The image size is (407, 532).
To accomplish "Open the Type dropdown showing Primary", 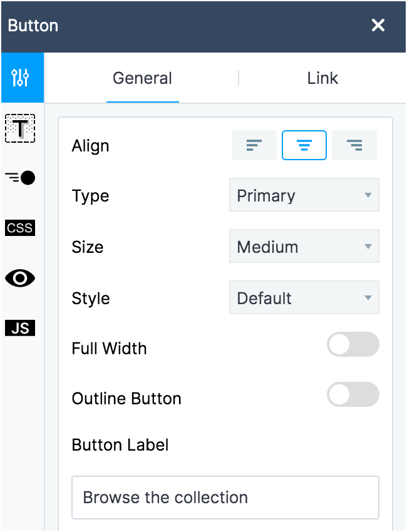I will pos(304,196).
